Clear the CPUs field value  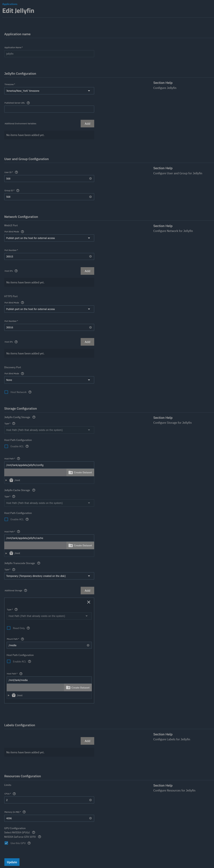tap(90, 800)
